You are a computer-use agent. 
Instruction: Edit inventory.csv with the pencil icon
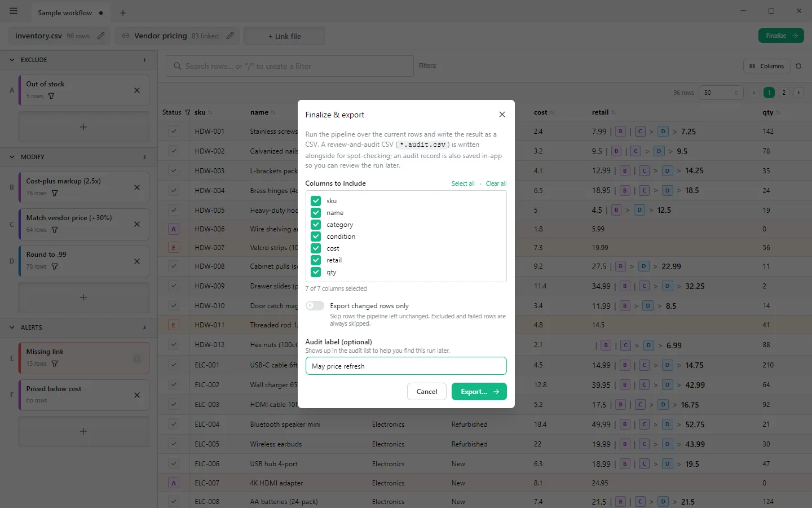point(101,36)
